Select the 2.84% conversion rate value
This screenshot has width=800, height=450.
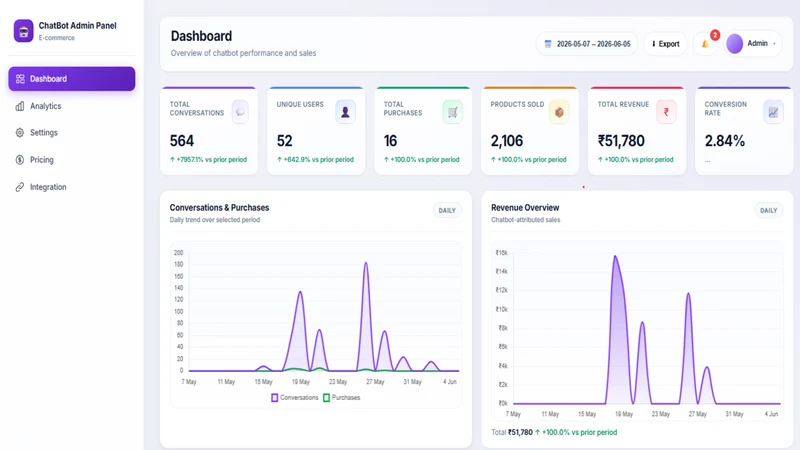[x=725, y=141]
